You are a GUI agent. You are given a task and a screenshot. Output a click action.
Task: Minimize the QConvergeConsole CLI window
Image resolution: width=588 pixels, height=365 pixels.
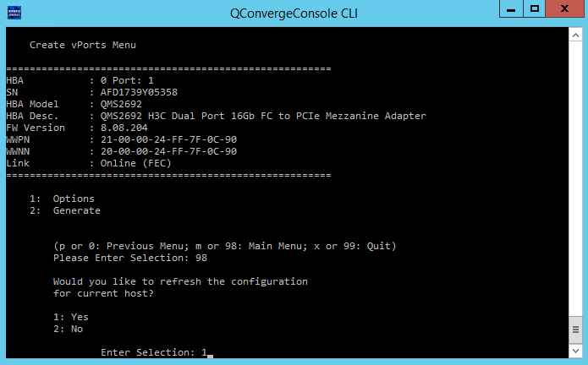[511, 9]
